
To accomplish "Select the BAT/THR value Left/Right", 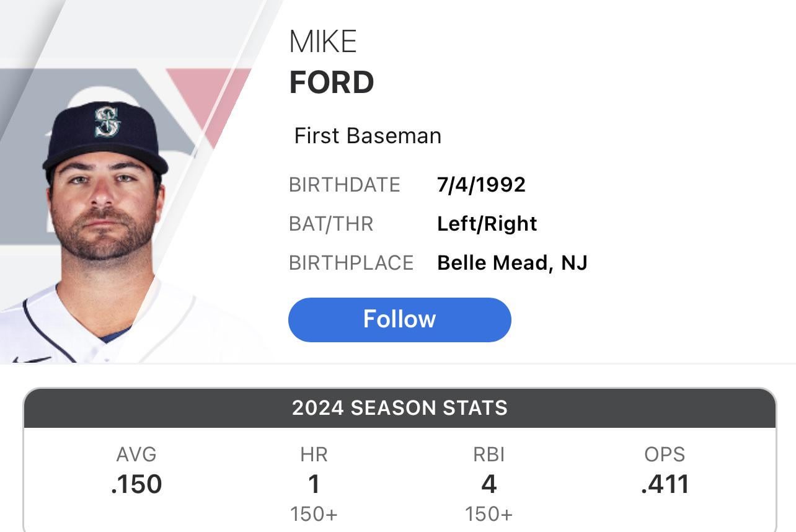I will [487, 223].
